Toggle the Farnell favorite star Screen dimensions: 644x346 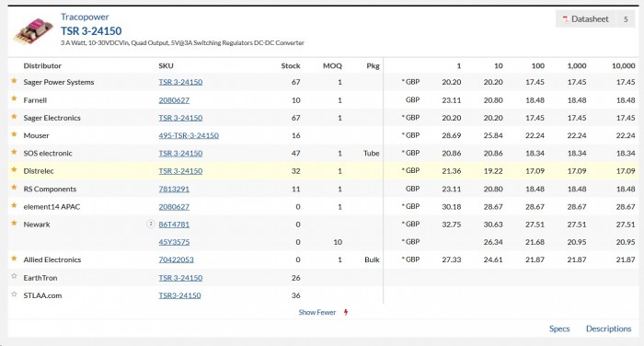14,98
